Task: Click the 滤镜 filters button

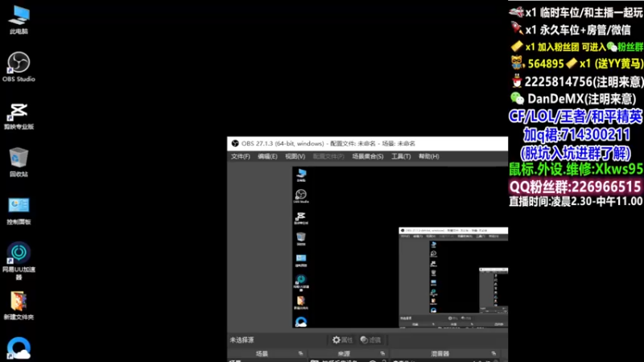Action: [x=370, y=339]
